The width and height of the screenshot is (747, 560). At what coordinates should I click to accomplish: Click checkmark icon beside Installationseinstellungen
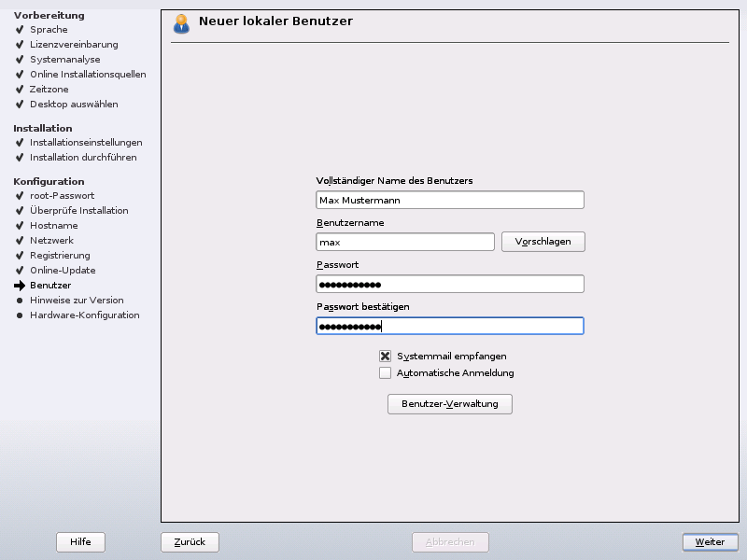[20, 143]
